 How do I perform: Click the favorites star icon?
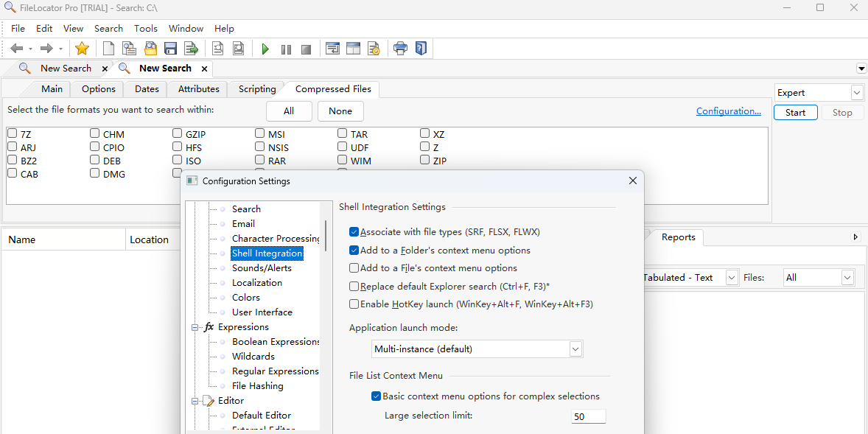click(x=82, y=48)
